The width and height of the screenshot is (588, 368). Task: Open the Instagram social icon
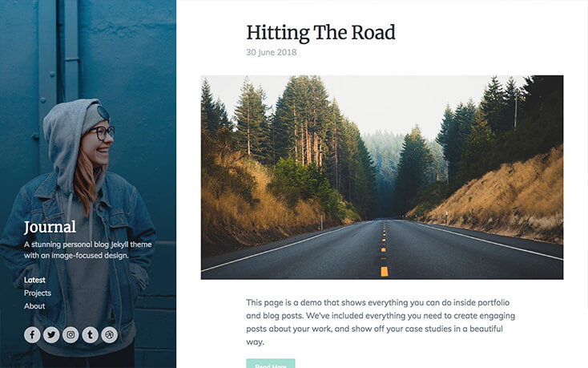pyautogui.click(x=70, y=334)
